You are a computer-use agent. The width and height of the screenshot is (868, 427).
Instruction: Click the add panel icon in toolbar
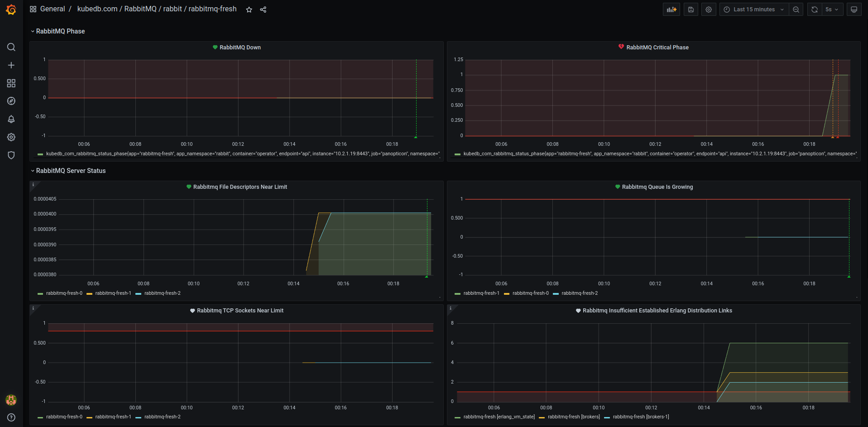tap(671, 9)
